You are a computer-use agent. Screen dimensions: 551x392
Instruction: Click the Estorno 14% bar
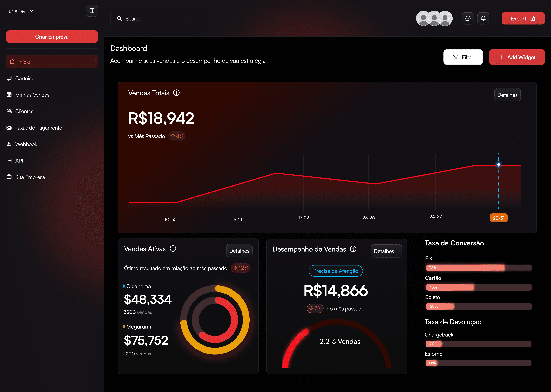pos(479,363)
